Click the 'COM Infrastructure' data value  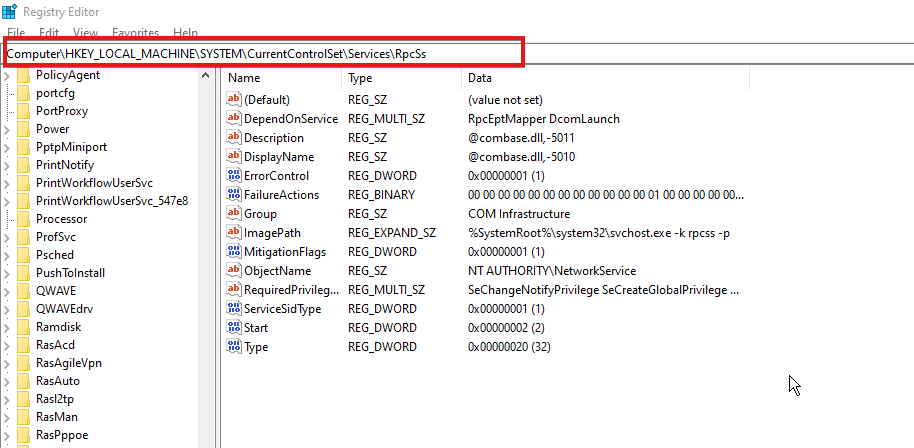(519, 214)
